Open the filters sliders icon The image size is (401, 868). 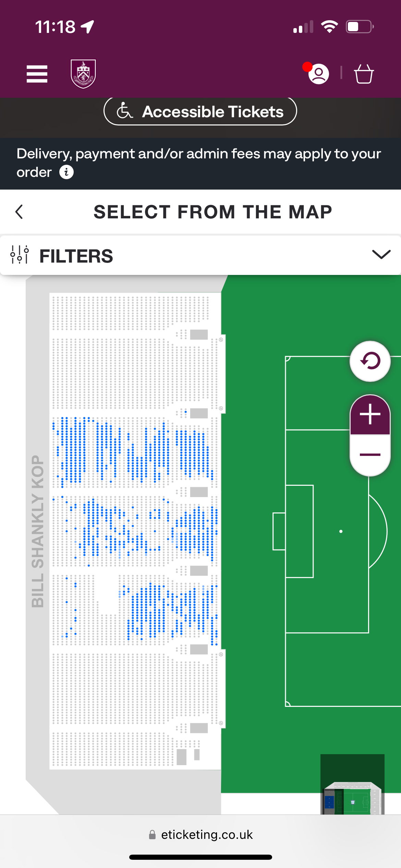pos(20,255)
